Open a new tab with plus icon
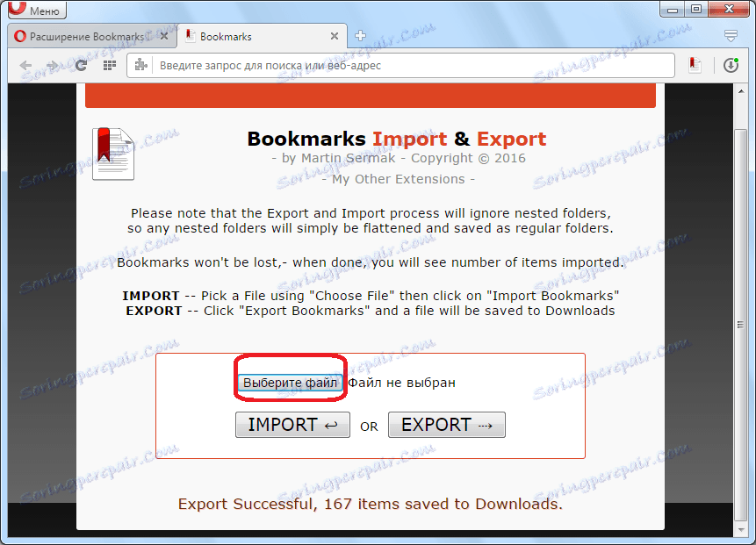 360,36
